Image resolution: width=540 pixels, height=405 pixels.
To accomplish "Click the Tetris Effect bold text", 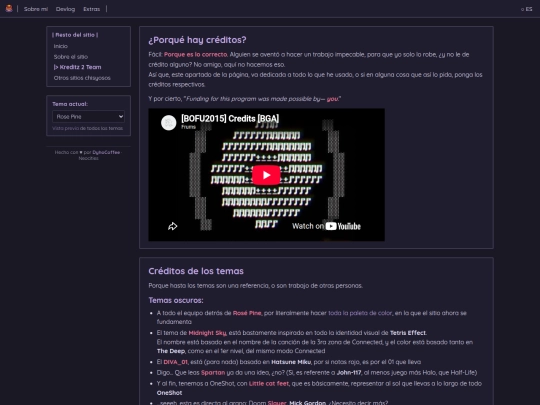I will 408,333.
